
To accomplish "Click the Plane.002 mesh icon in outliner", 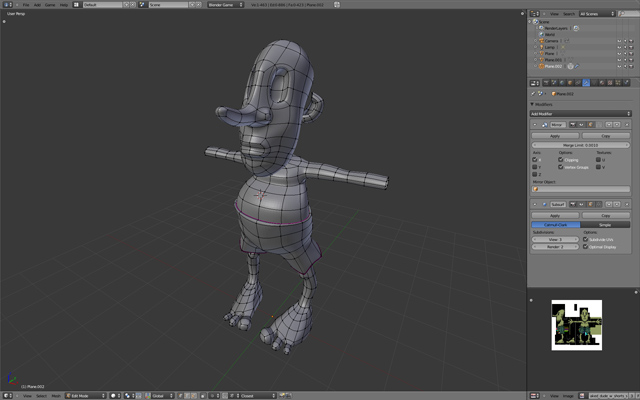I will 541,67.
